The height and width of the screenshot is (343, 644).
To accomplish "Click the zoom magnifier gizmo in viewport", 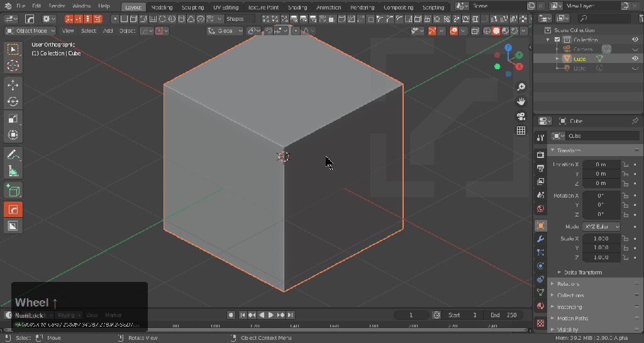I will point(521,86).
